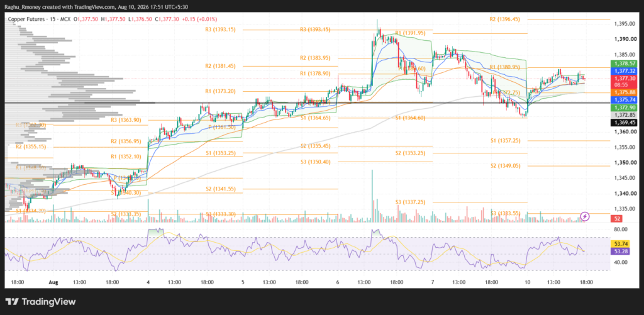
Task: Click the S3 (1337.25) support label
Action: [410, 202]
